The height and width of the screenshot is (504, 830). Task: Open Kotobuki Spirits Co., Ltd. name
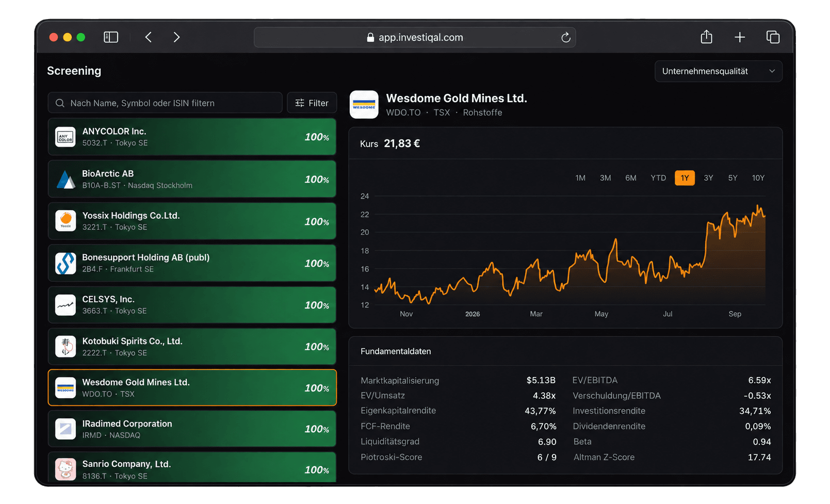tap(133, 341)
